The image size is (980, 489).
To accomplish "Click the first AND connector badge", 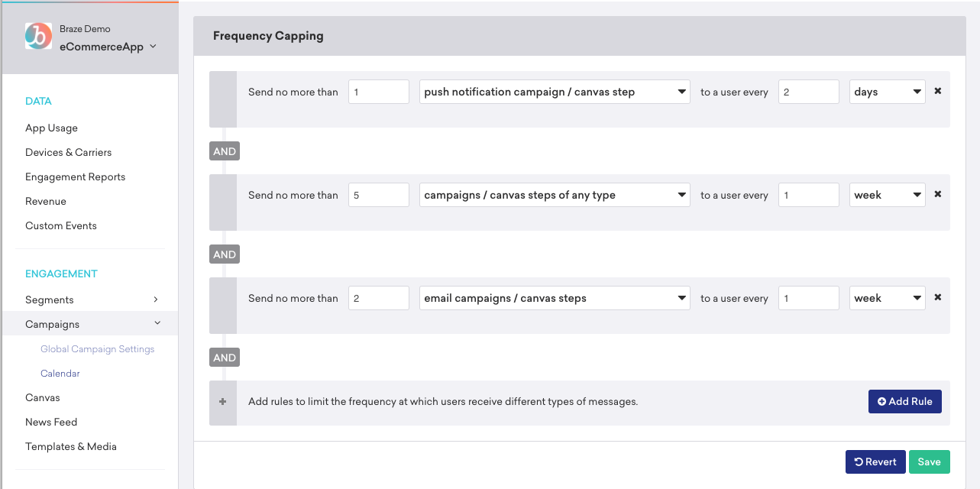I will tap(225, 151).
